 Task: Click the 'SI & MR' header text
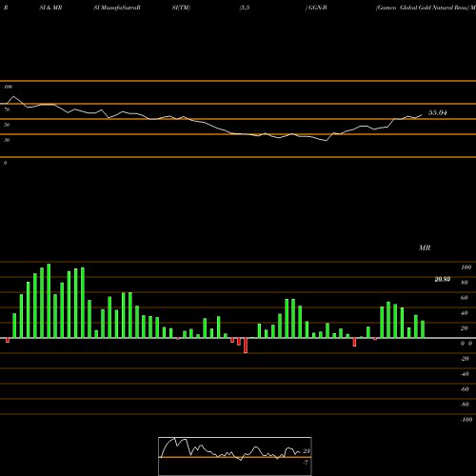pyautogui.click(x=50, y=8)
